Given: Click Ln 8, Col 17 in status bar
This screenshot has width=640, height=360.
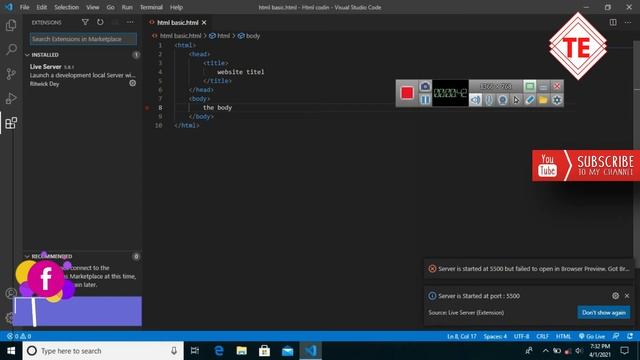Looking at the screenshot, I should tap(462, 336).
